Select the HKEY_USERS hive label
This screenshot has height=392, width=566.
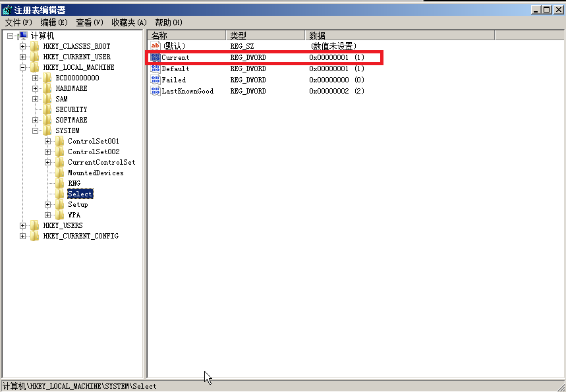coord(63,225)
